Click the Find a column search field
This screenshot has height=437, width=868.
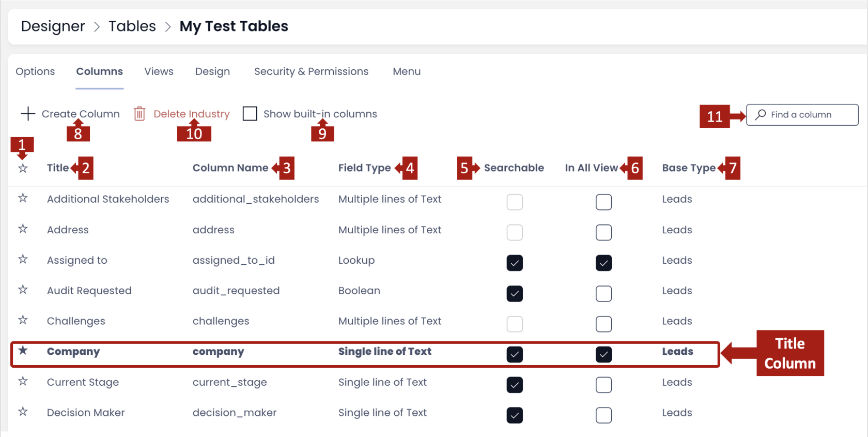pyautogui.click(x=802, y=114)
